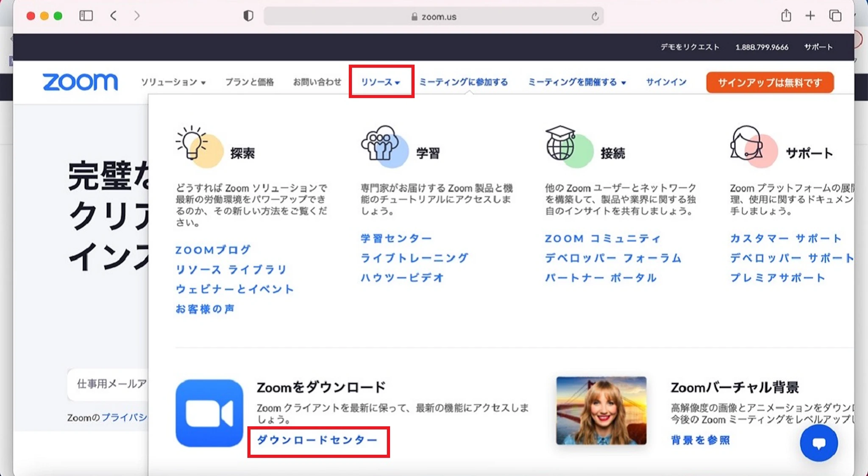The height and width of the screenshot is (476, 868).
Task: Reload the zoom.us page
Action: click(595, 17)
